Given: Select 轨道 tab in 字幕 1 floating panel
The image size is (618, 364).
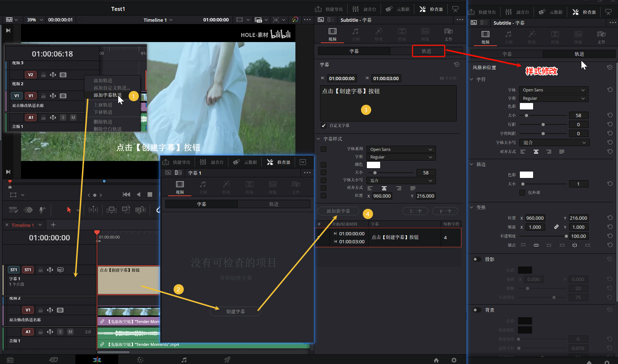Looking at the screenshot, I should [x=274, y=204].
